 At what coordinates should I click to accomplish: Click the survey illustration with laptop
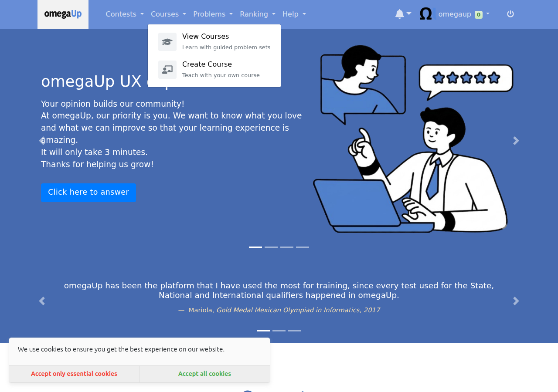pos(413,139)
